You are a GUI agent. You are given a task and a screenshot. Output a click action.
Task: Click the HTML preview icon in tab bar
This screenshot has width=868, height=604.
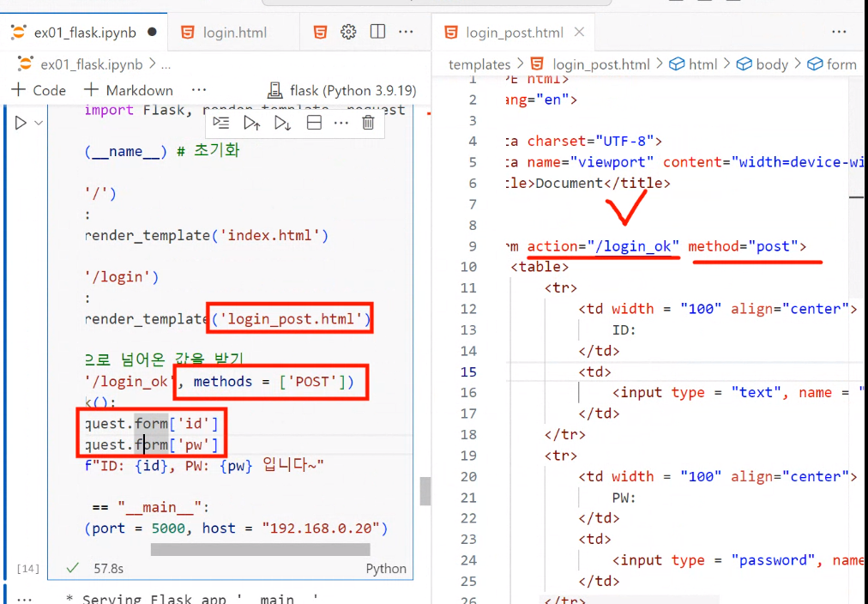[320, 32]
